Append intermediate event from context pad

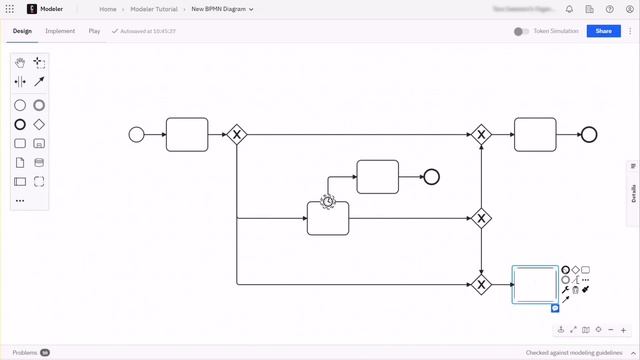pyautogui.click(x=565, y=280)
